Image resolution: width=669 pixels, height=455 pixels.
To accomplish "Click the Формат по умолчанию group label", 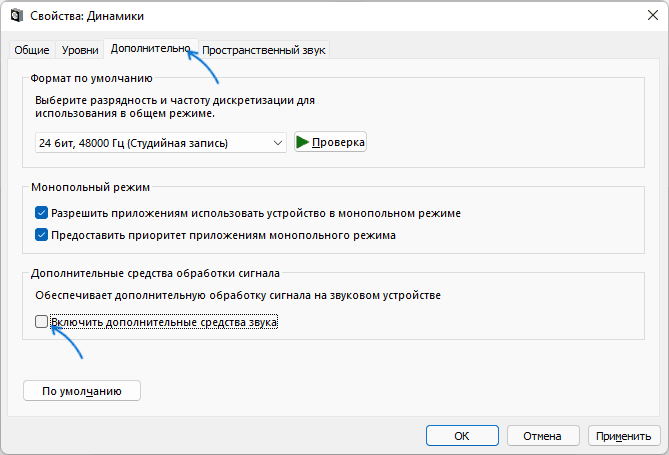I will click(91, 79).
